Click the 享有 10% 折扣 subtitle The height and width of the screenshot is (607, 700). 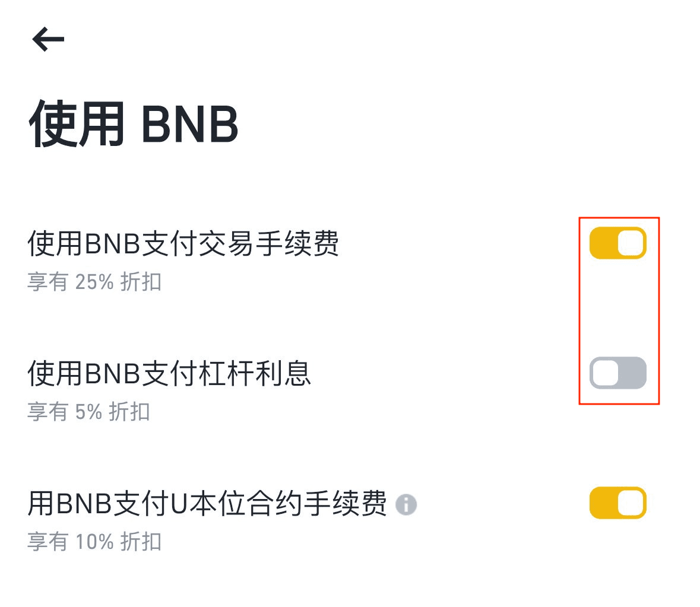(x=94, y=542)
